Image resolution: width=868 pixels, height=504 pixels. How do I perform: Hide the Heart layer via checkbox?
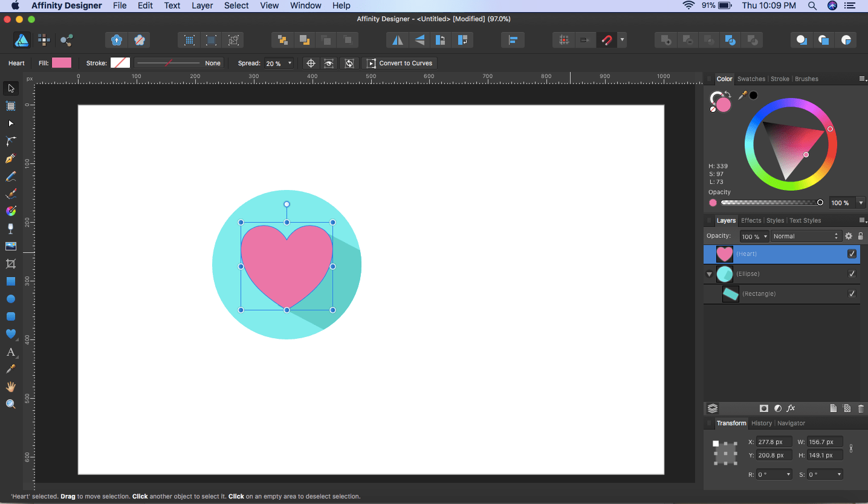(852, 254)
